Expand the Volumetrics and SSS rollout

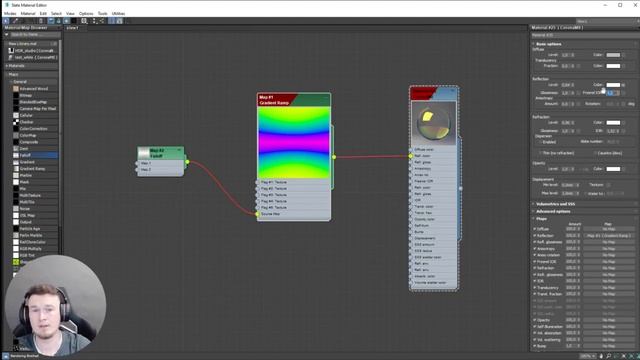[x=555, y=204]
